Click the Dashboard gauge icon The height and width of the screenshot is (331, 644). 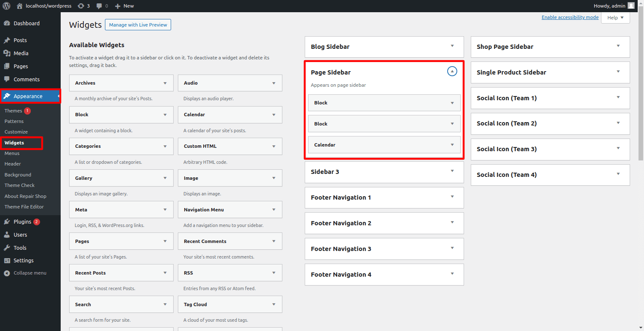[x=7, y=24]
